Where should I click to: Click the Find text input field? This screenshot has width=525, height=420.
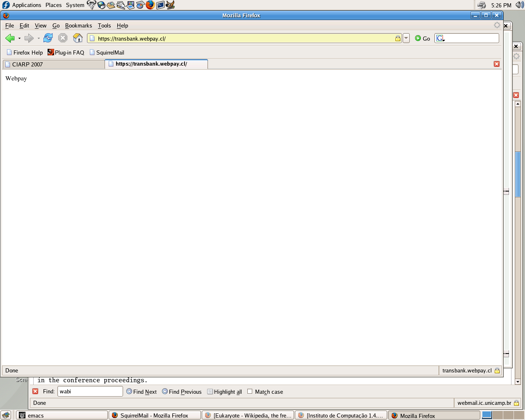coord(90,391)
